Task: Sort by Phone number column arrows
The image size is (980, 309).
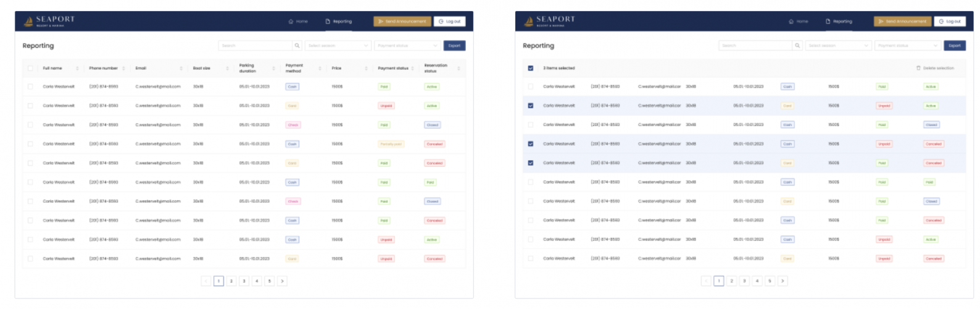Action: tap(123, 69)
